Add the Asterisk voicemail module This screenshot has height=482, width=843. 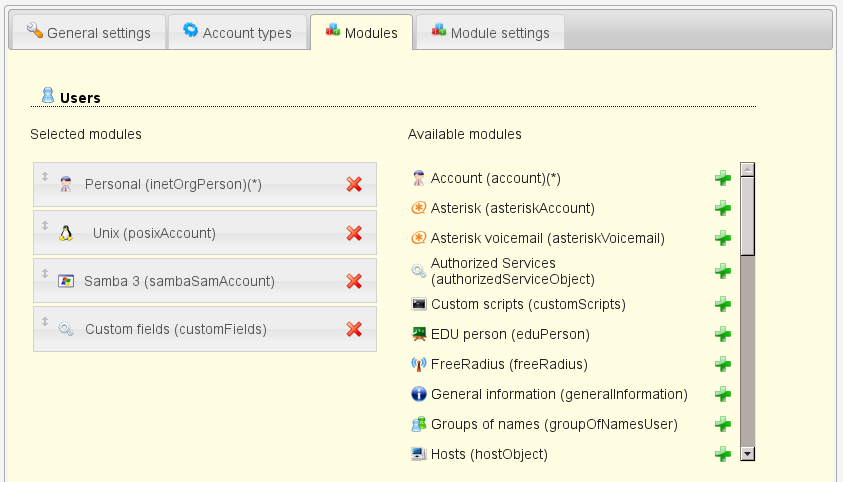click(x=722, y=238)
